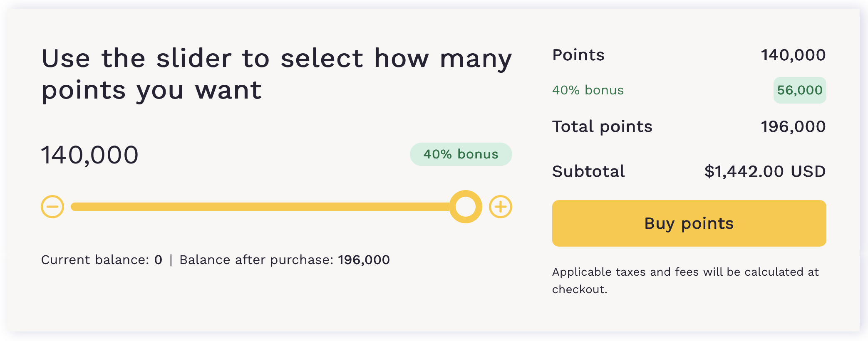The width and height of the screenshot is (868, 341).
Task: Click the Subtotal label
Action: tap(588, 171)
